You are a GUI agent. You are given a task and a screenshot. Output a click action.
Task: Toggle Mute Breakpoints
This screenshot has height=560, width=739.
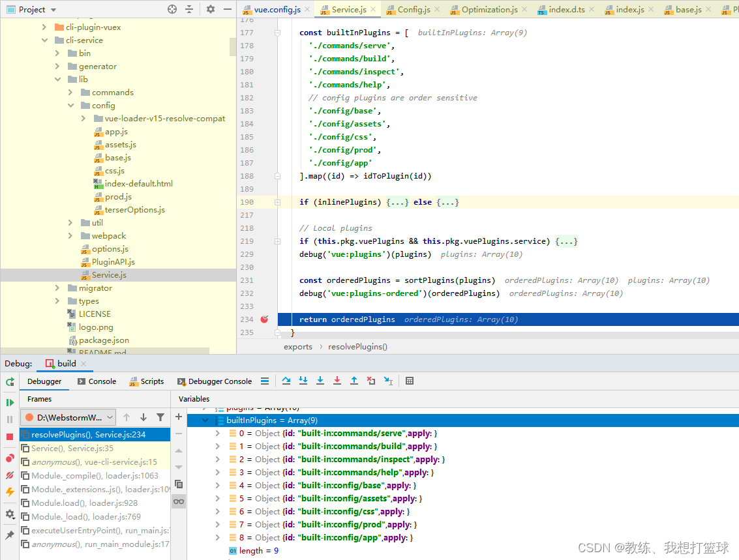[x=10, y=475]
